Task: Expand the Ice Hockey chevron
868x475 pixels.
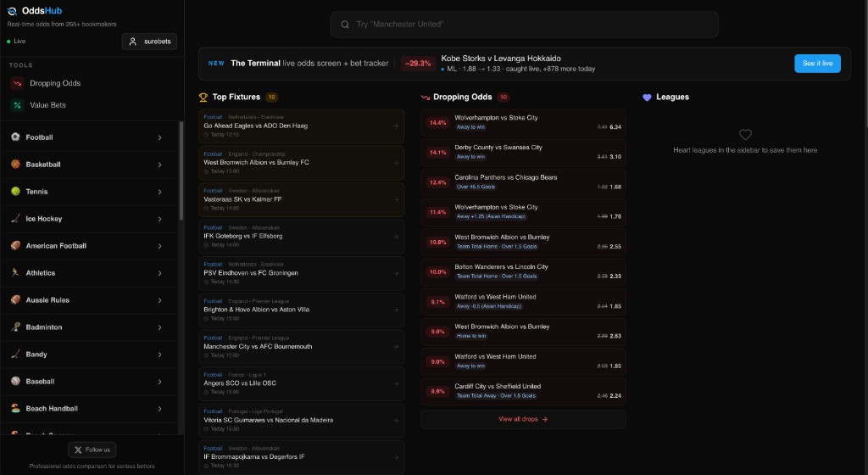Action: point(159,219)
